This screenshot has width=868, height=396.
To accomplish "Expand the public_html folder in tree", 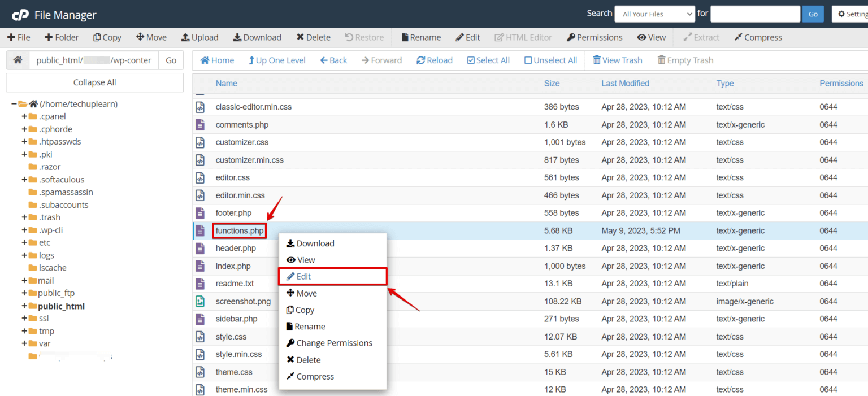I will point(24,306).
